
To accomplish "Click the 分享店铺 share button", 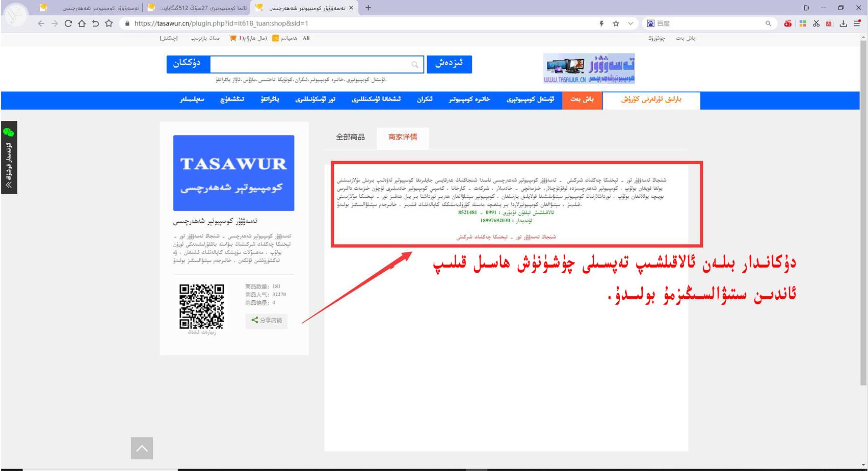I will coord(267,321).
